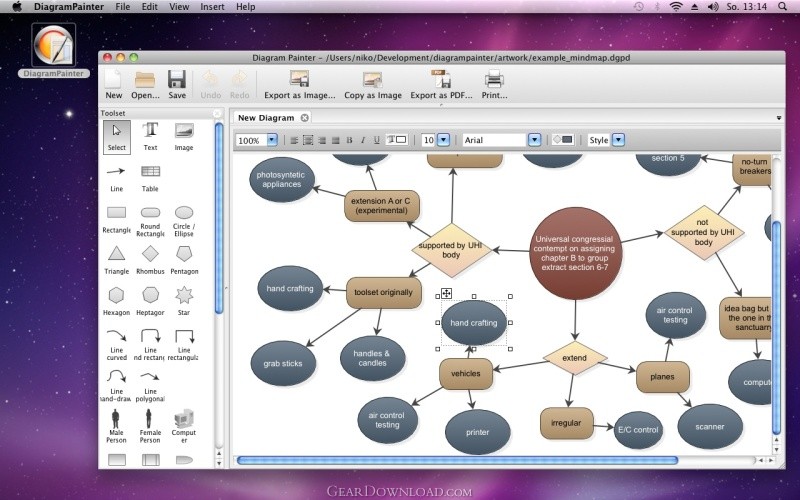Set text alignment to center
Image resolution: width=800 pixels, height=500 pixels.
tap(308, 140)
